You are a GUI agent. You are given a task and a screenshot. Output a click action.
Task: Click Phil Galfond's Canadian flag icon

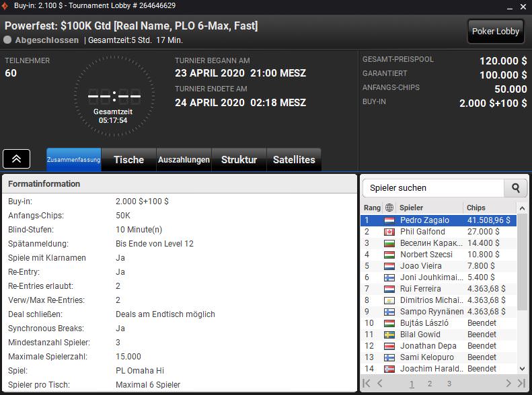389,232
